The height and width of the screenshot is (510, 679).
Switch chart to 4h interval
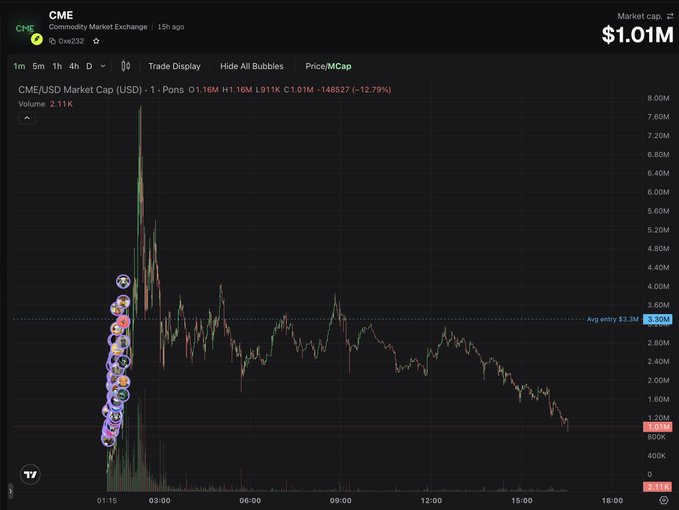(x=74, y=66)
